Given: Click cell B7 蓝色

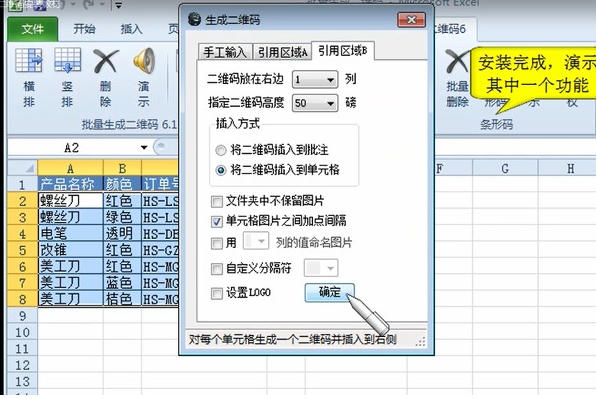Looking at the screenshot, I should pos(122,282).
